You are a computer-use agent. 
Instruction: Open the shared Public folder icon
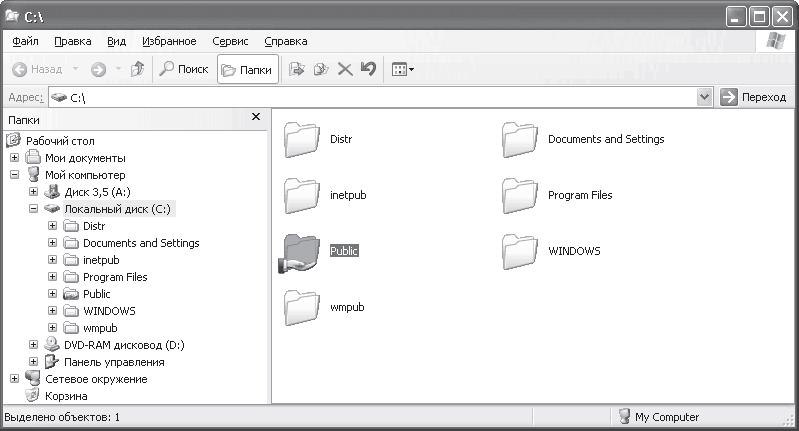point(300,253)
